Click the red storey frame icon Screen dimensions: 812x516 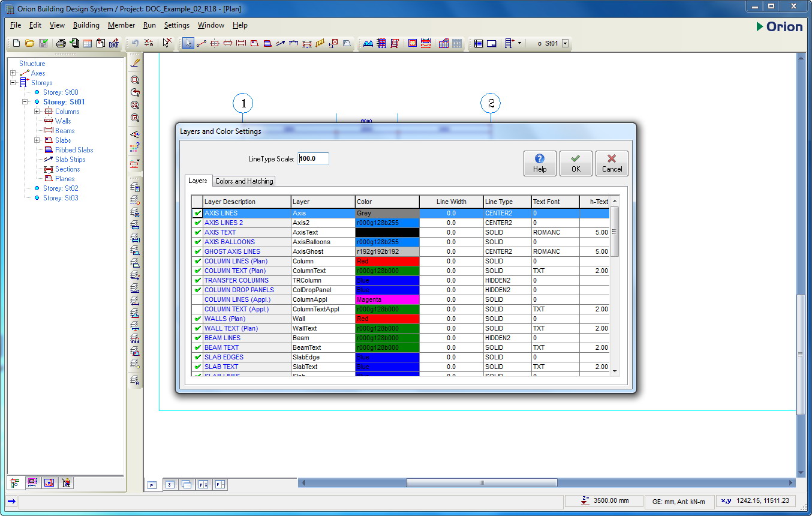(x=395, y=43)
